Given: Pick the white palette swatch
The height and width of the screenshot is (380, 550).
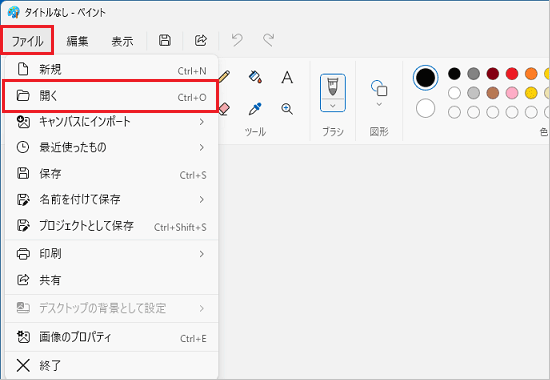Looking at the screenshot, I should pos(454,93).
